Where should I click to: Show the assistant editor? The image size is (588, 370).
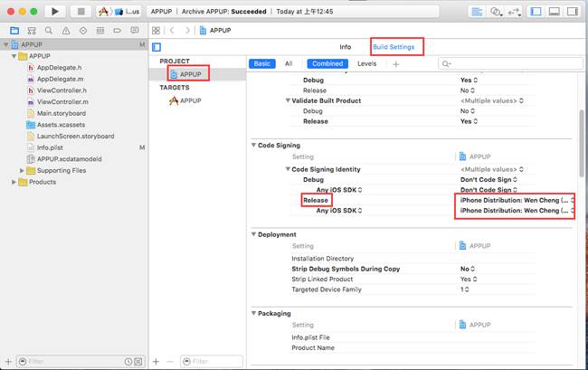coord(496,12)
